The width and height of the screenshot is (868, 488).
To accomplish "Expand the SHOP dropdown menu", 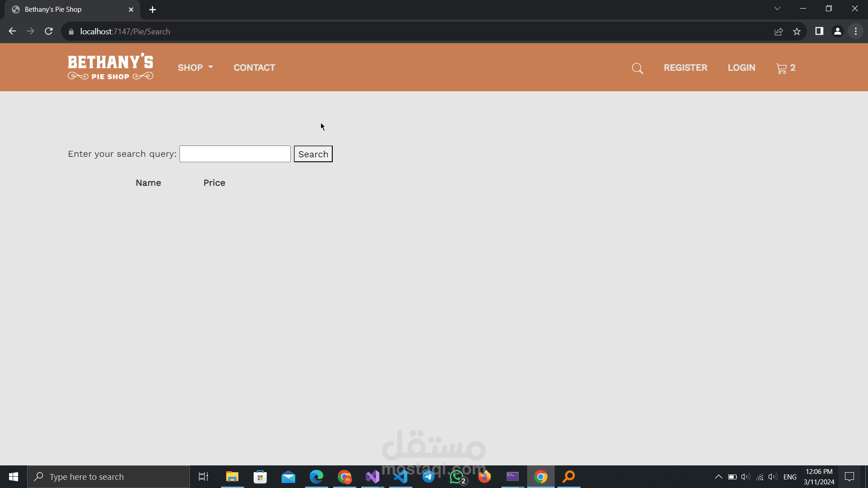I will [195, 68].
